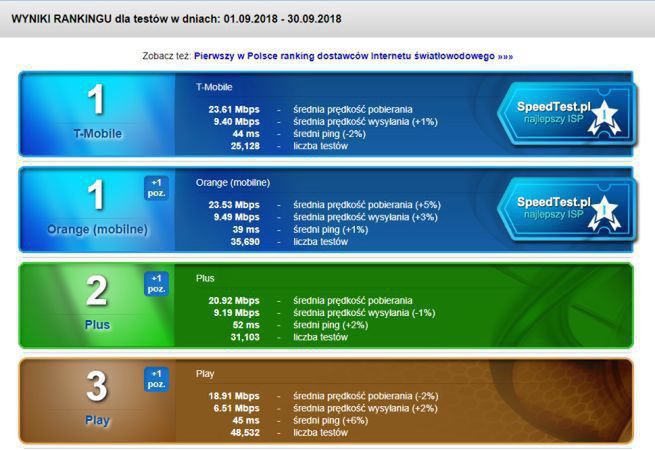Click the rank number 2 on Plus card
Viewport: 655px width, 450px height.
click(96, 291)
